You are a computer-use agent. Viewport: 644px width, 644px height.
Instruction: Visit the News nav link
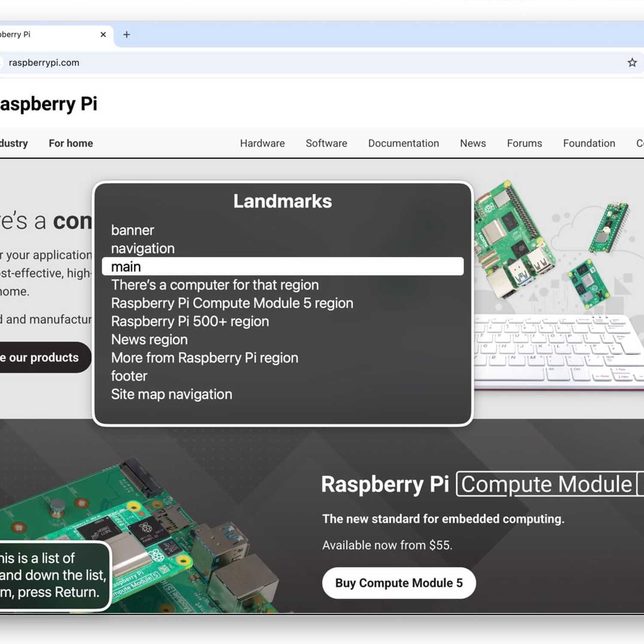tap(473, 143)
